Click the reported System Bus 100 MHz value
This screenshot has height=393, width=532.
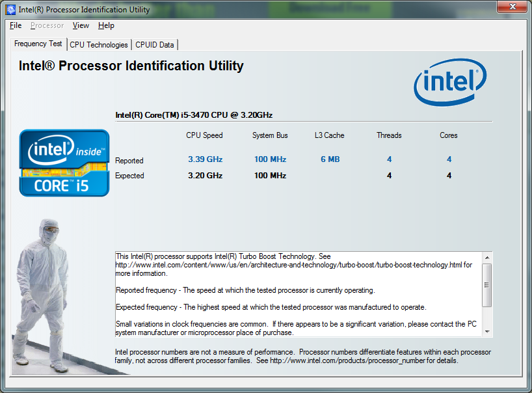tap(271, 159)
